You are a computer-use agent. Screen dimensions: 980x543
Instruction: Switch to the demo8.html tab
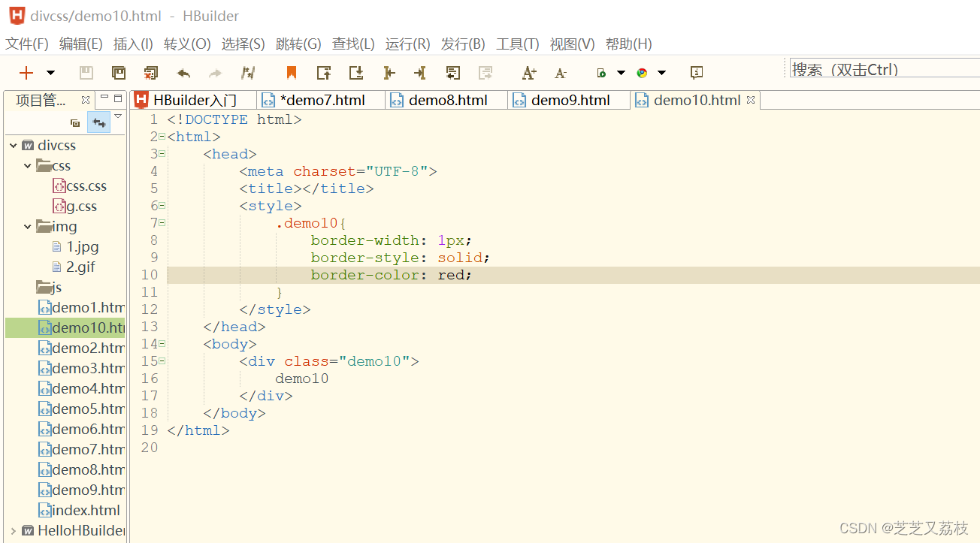447,100
